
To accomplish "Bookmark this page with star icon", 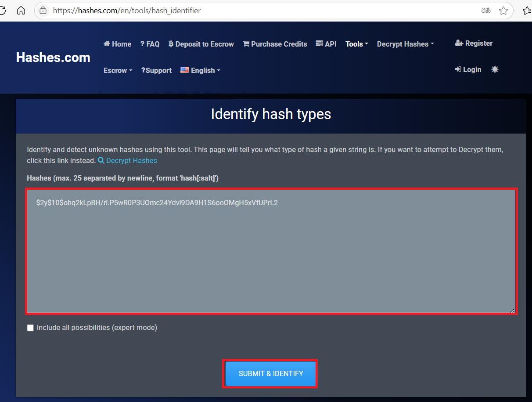I will (503, 11).
